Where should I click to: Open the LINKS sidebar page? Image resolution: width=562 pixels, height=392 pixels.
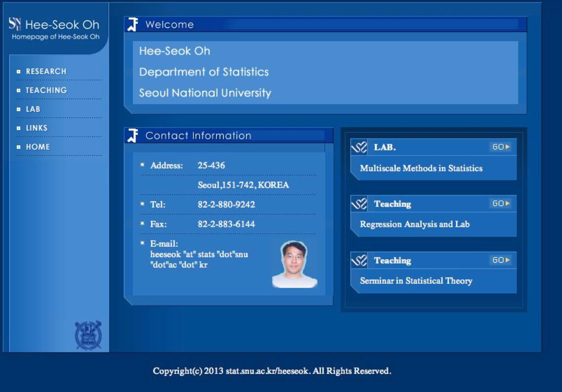(37, 128)
